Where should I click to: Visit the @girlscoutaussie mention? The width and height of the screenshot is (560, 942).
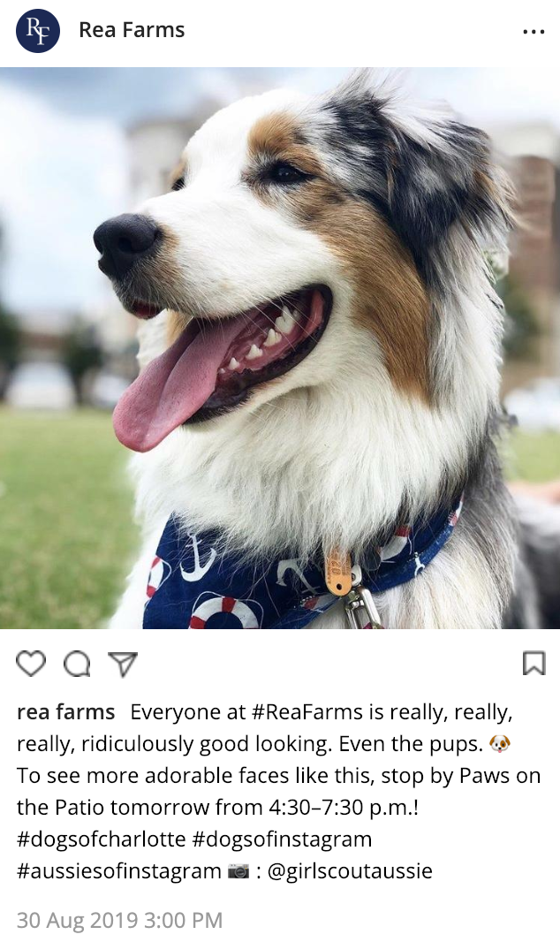[x=349, y=871]
